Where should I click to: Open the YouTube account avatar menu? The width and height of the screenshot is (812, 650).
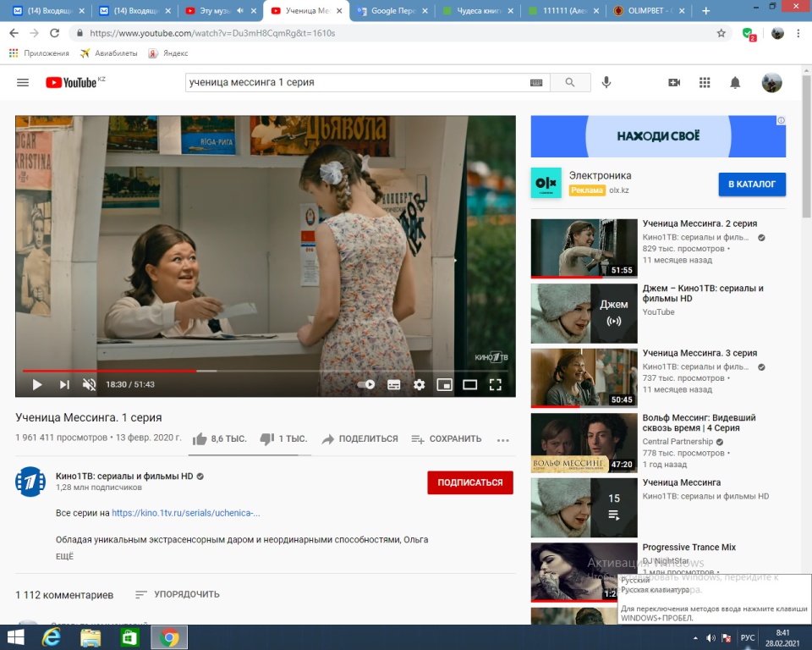(x=771, y=82)
